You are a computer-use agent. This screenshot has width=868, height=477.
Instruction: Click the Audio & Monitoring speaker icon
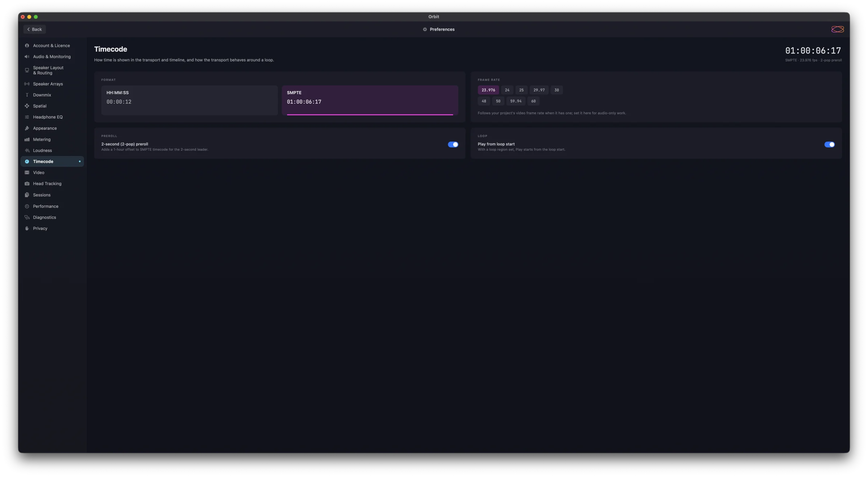pyautogui.click(x=27, y=57)
